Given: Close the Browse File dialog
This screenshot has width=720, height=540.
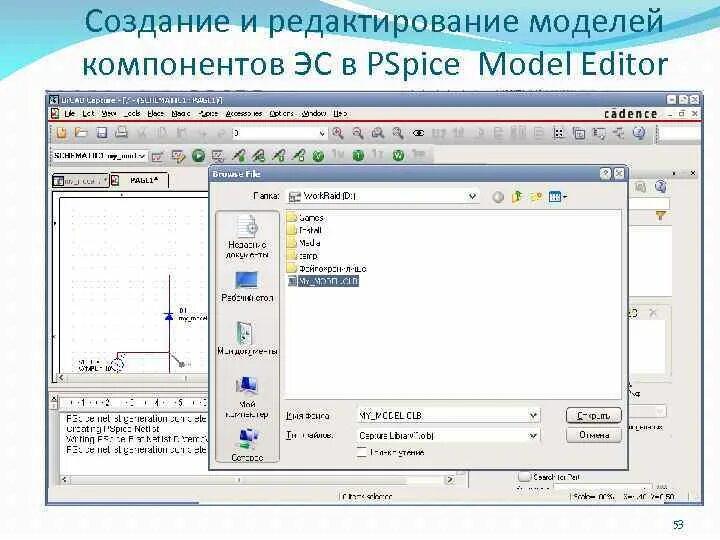Looking at the screenshot, I should [619, 174].
